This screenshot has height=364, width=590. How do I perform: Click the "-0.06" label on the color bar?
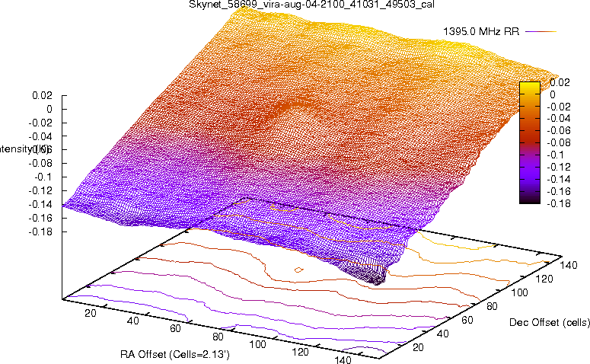coord(558,131)
